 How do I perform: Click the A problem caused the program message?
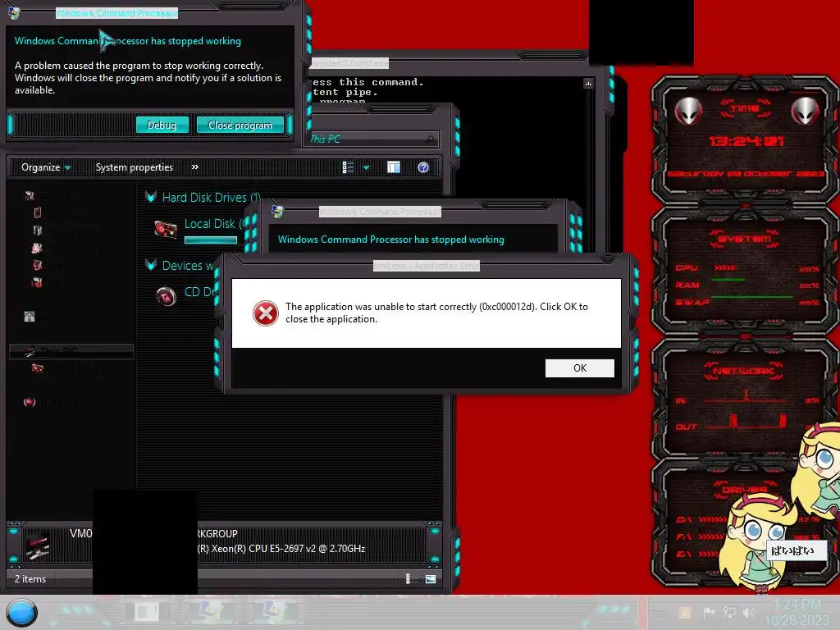(x=148, y=78)
